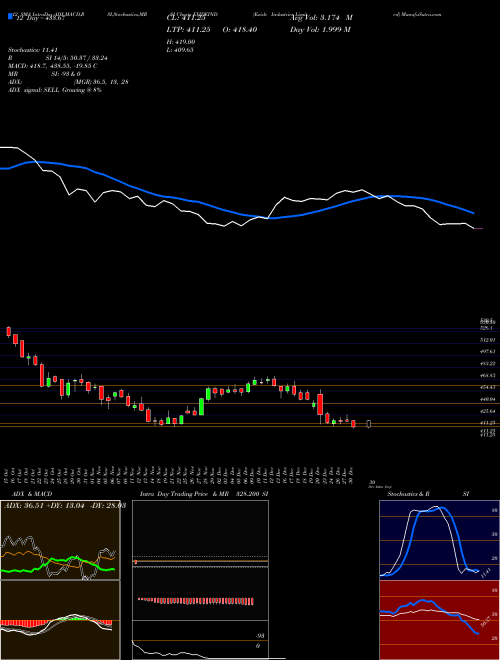Viewport: 500px width, 660px height.
Task: Open the red RSI mini chart
Action: pos(440,620)
